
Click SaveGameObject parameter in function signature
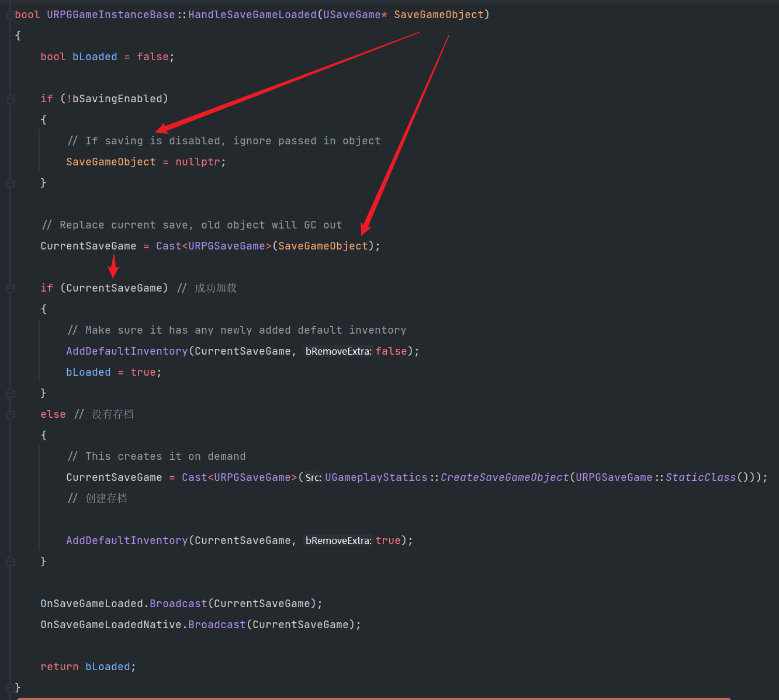click(x=439, y=15)
